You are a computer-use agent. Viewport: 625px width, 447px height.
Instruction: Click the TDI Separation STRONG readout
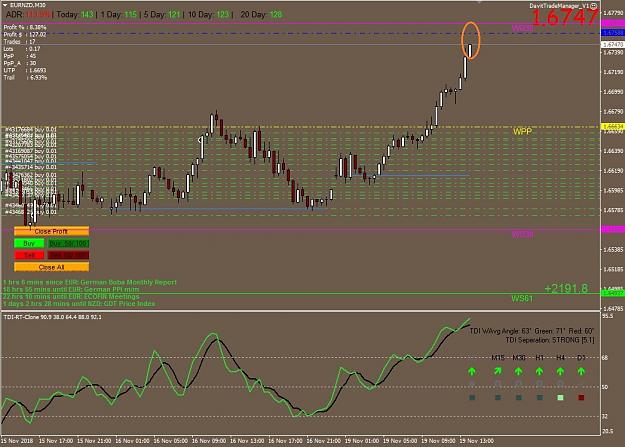[550, 340]
